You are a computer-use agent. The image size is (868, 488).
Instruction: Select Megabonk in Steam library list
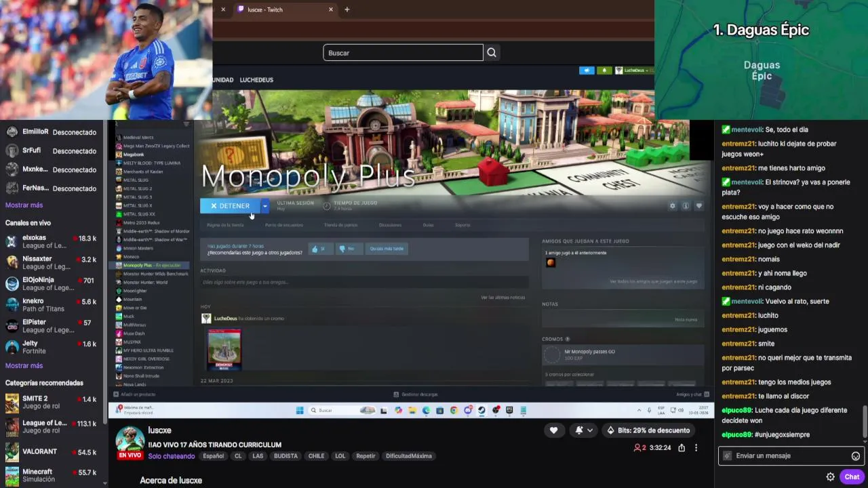(x=134, y=155)
